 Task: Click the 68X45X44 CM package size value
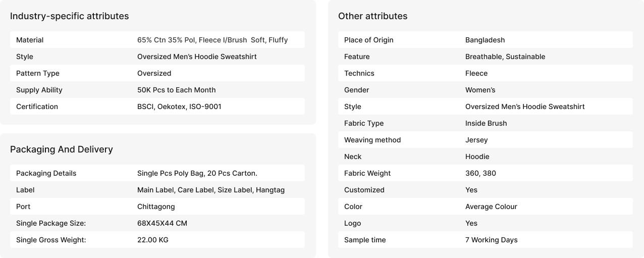[x=162, y=223]
